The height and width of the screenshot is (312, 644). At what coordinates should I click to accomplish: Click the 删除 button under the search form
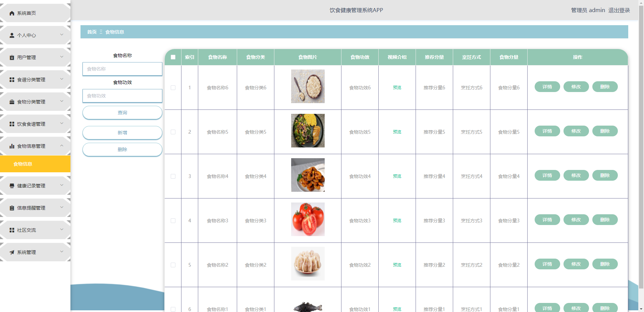pos(122,149)
